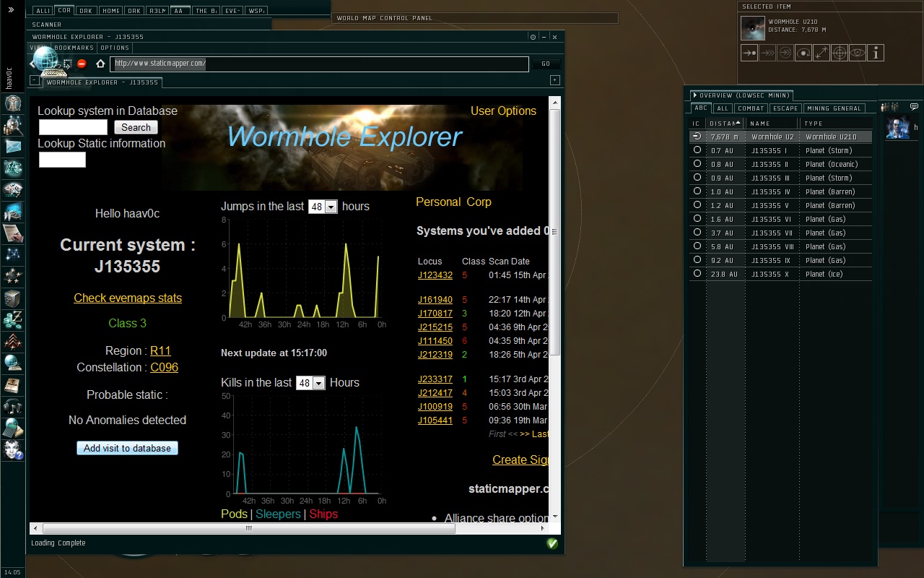Open the Bookmarks browser menu
The width and height of the screenshot is (924, 578).
pyautogui.click(x=73, y=48)
